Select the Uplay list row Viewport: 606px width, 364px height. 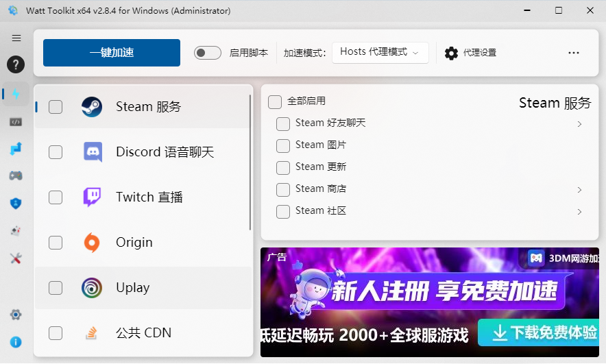point(143,288)
